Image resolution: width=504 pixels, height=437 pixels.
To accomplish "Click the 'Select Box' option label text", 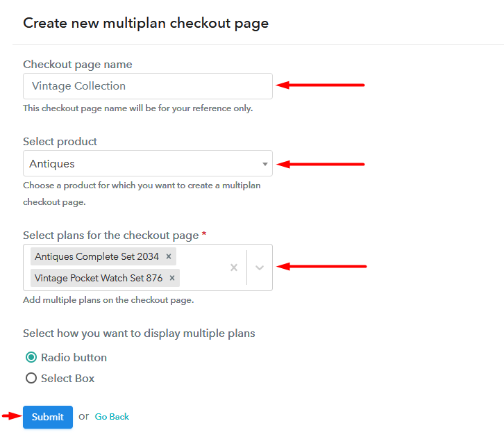I will tap(68, 379).
